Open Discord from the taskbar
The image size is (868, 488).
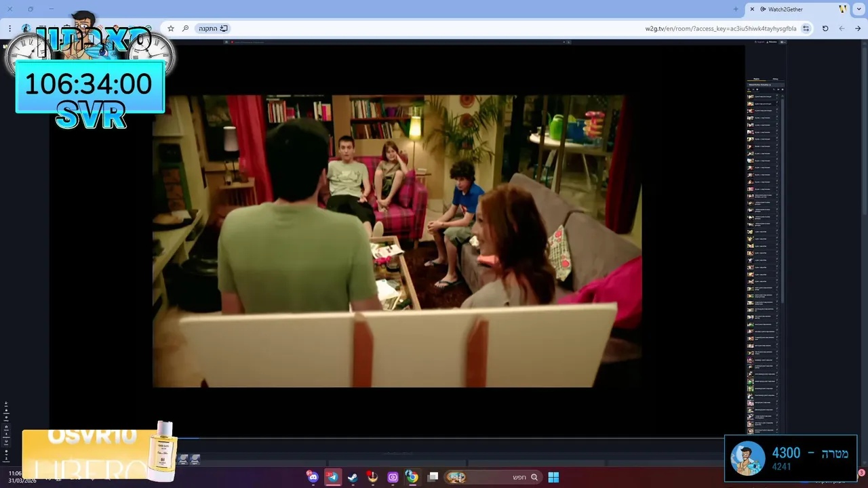[x=313, y=477]
